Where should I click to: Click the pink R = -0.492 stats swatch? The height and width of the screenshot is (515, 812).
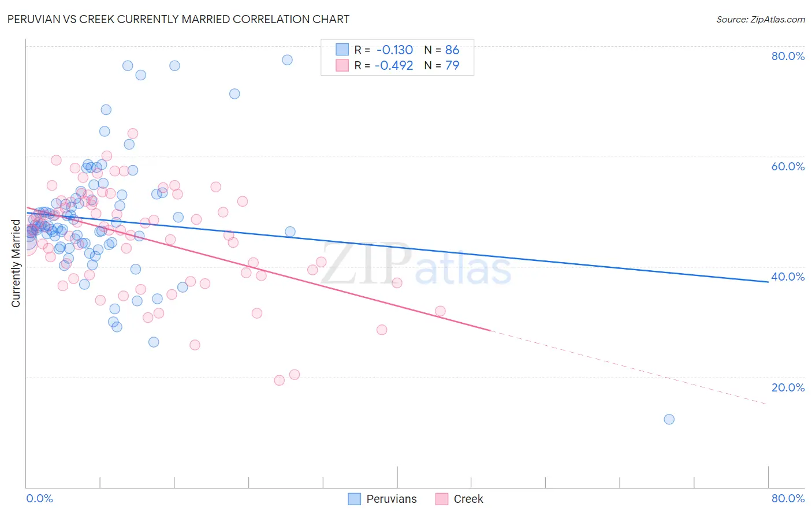click(342, 65)
